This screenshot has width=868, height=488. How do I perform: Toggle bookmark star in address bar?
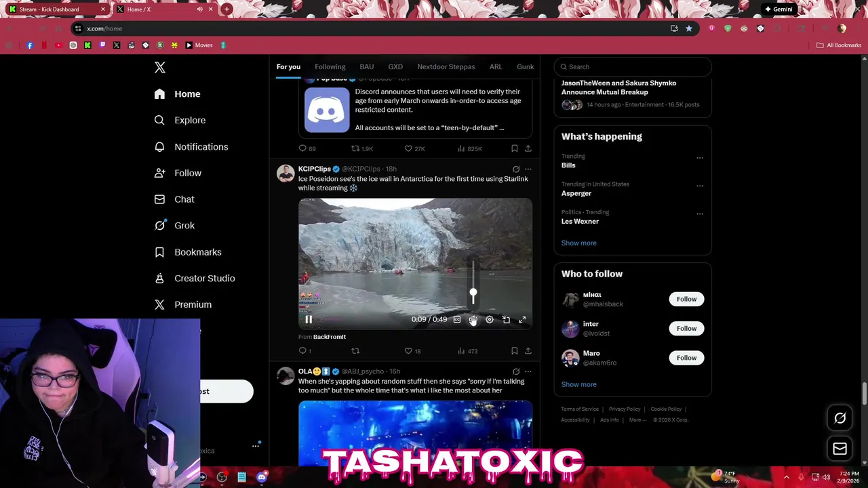coord(689,28)
